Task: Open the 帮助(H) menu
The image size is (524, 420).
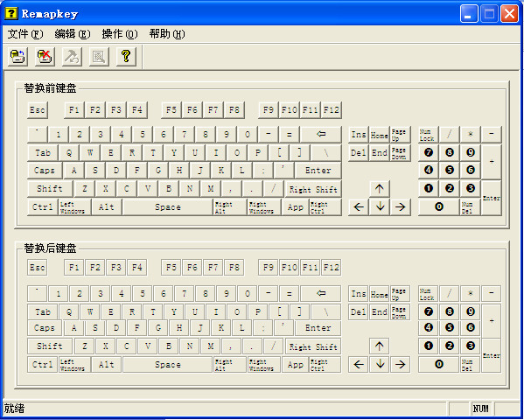Action: 167,34
